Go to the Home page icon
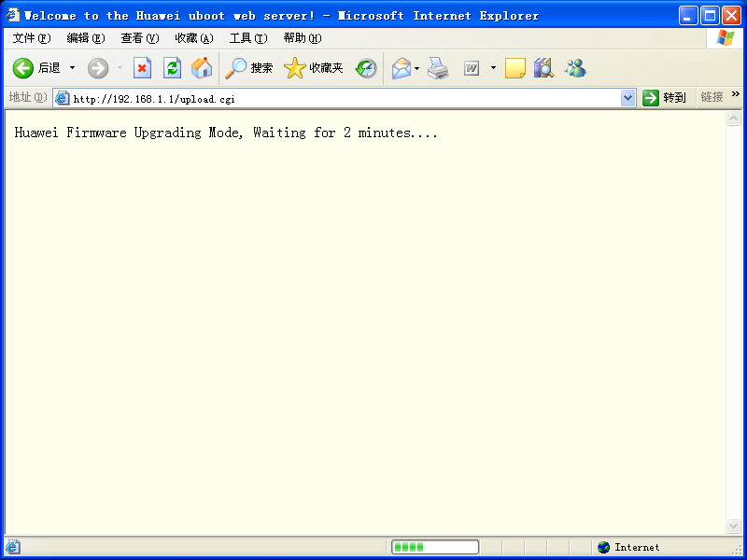 click(202, 68)
